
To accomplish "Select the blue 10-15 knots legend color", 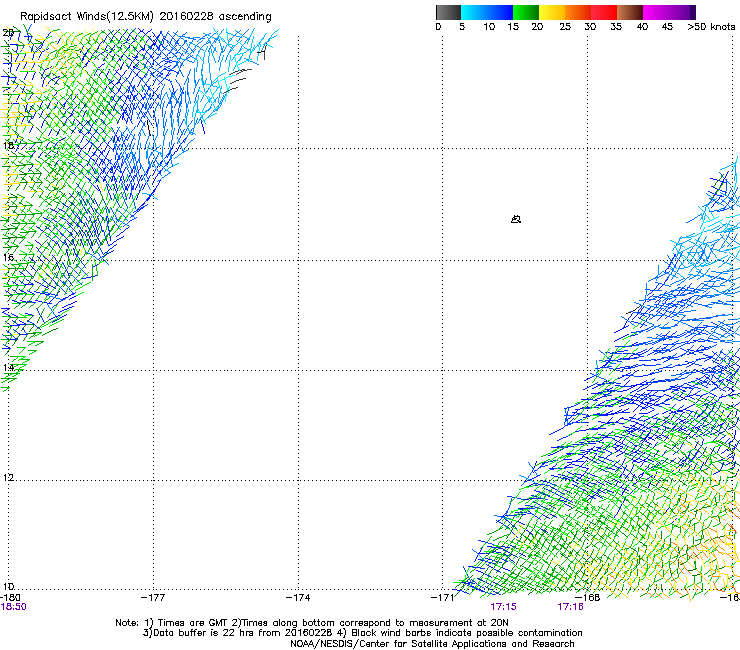I will 500,12.
